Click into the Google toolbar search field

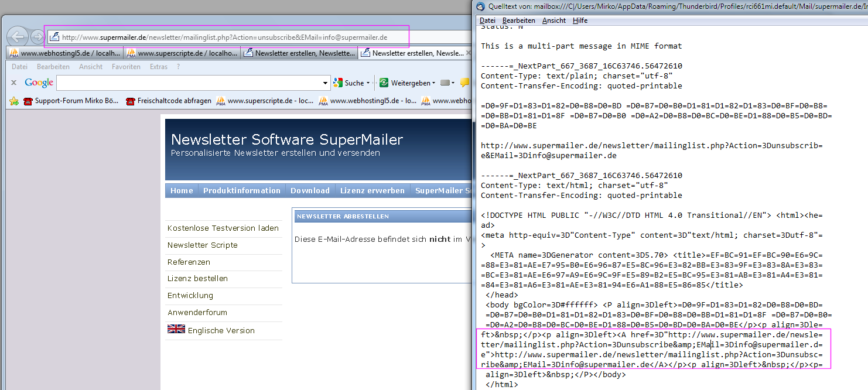(189, 83)
